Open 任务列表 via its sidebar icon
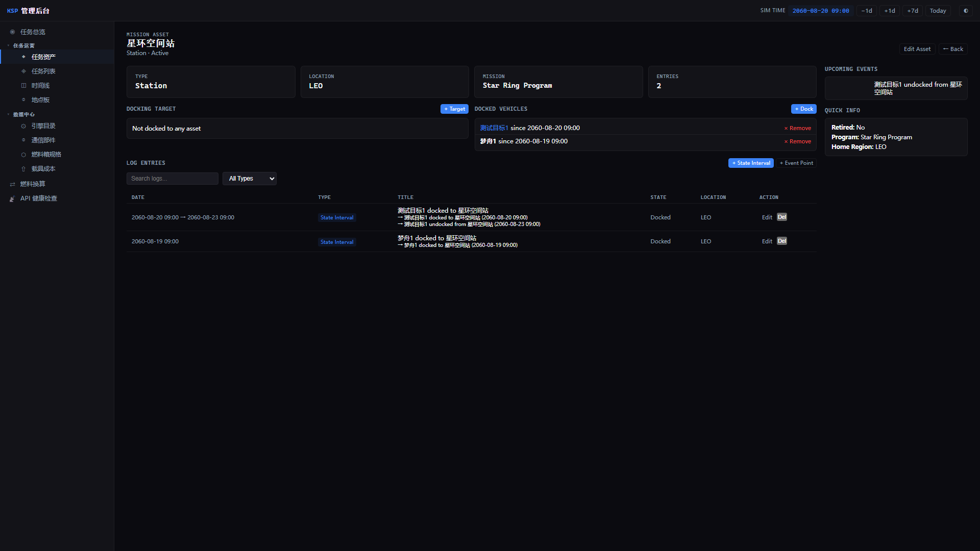 23,71
